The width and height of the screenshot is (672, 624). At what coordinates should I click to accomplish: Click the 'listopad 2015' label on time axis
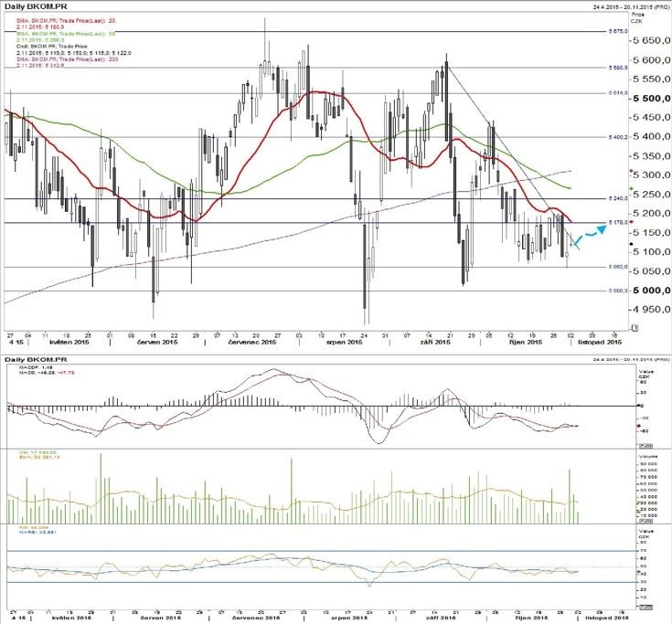tap(600, 343)
